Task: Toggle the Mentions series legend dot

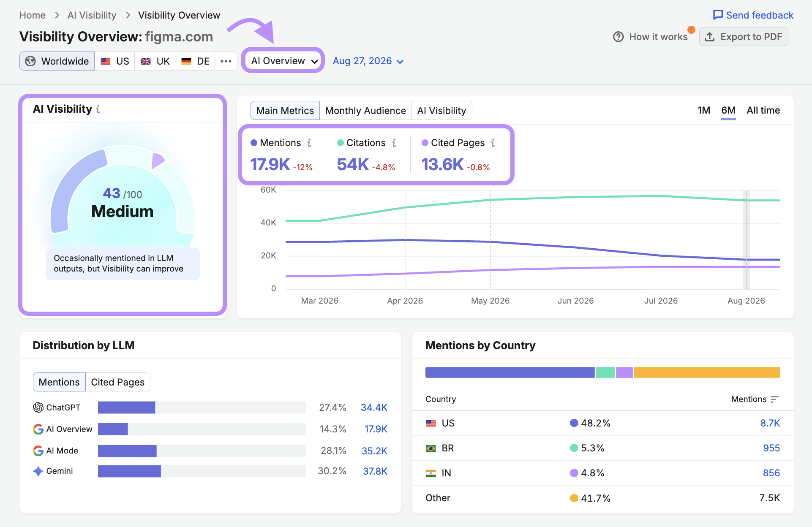Action: [254, 143]
